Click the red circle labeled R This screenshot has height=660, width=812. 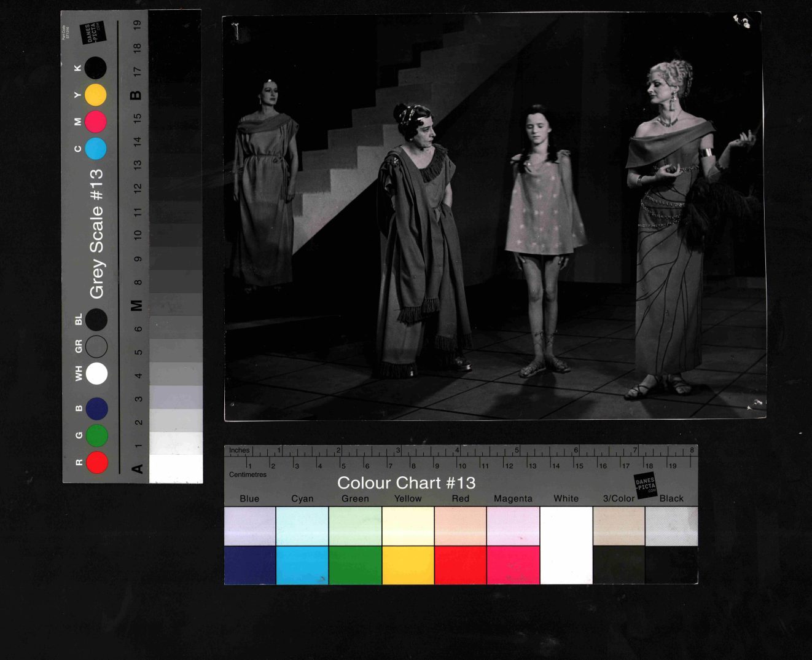click(x=97, y=462)
